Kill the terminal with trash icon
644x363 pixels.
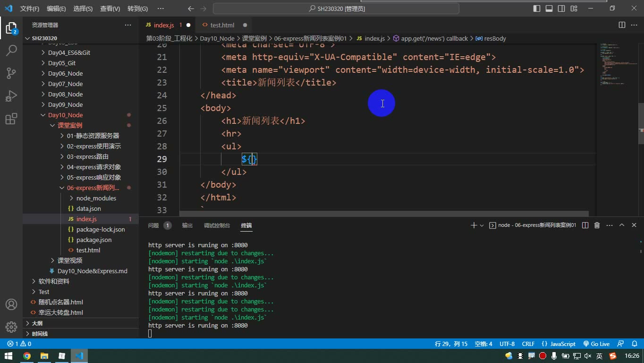click(597, 225)
